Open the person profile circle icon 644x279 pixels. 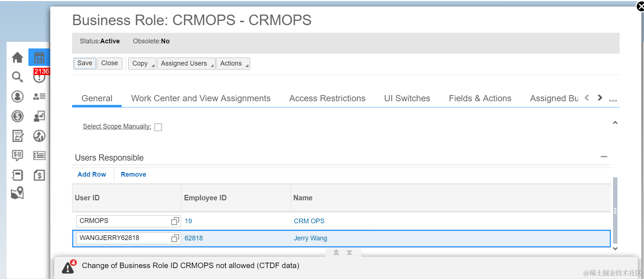pyautogui.click(x=17, y=97)
